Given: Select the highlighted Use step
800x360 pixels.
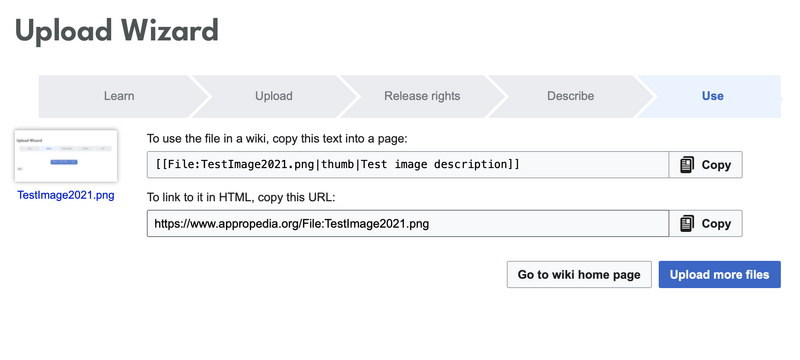Looking at the screenshot, I should point(712,96).
